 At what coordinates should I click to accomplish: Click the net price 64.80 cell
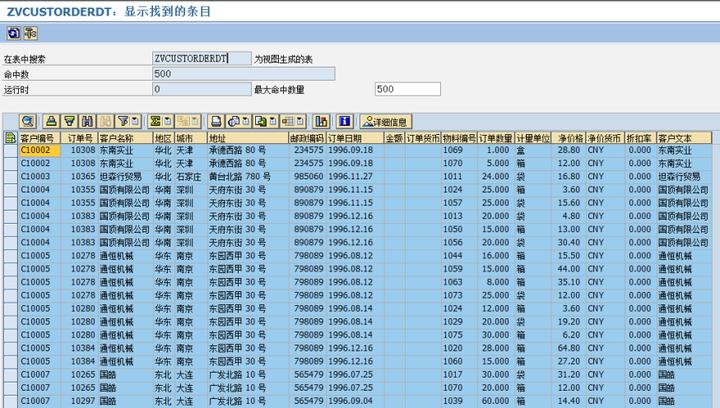(x=568, y=348)
